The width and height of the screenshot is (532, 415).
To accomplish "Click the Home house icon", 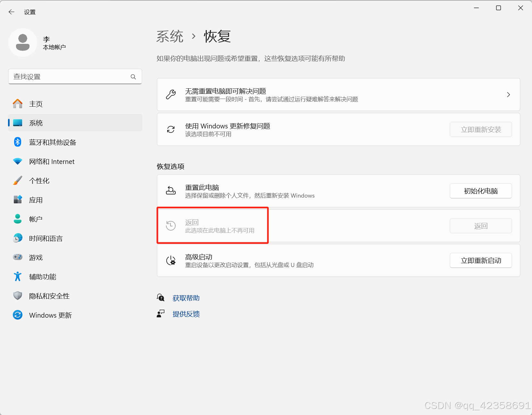I will pyautogui.click(x=18, y=104).
